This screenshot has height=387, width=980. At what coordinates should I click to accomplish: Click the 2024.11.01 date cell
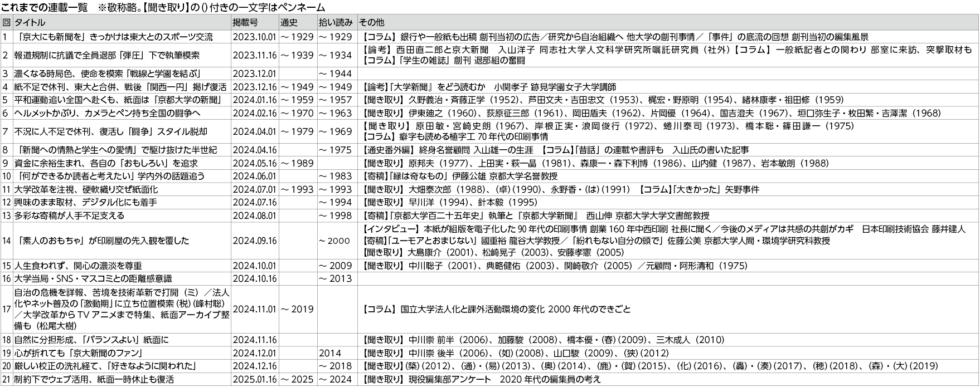click(x=254, y=310)
